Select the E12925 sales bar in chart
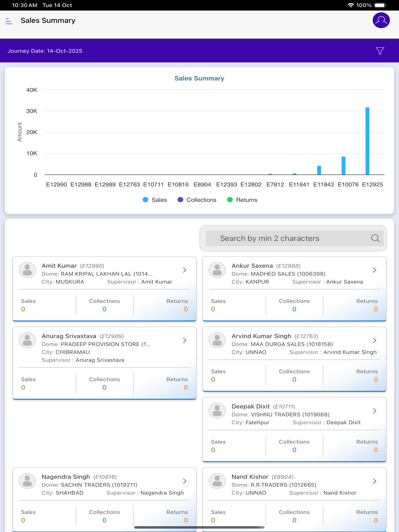 (x=367, y=141)
